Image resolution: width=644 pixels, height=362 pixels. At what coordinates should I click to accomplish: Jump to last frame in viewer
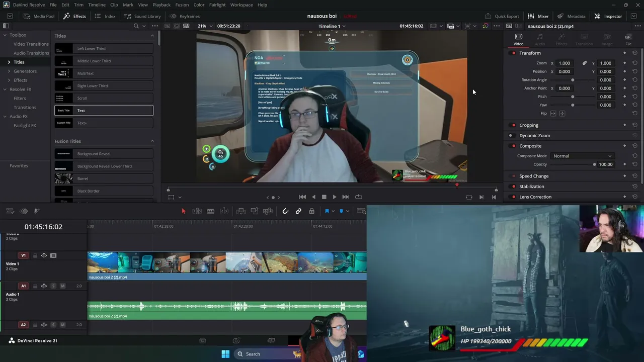point(346,197)
